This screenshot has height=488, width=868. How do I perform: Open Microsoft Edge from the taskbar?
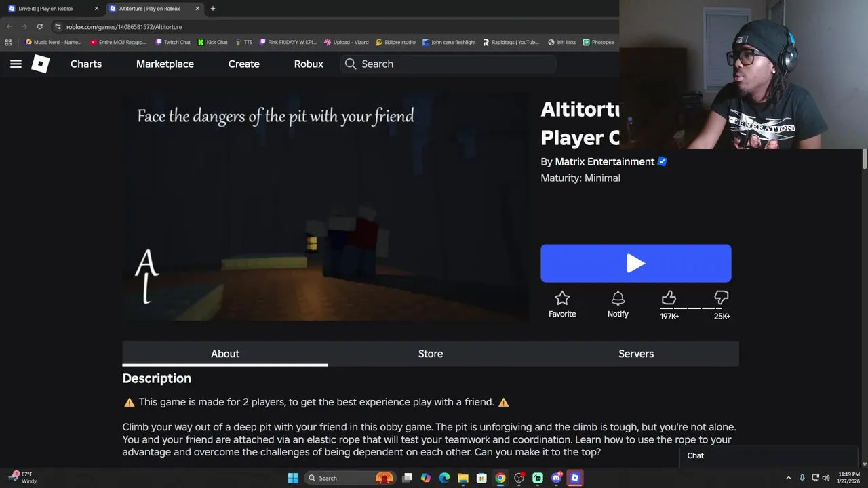[444, 478]
